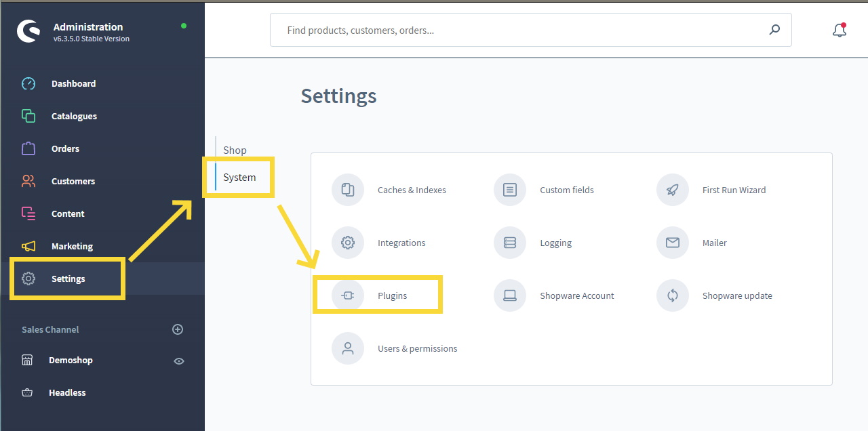Screen dimensions: 868x431
Task: Click Mailer text link
Action: (x=715, y=243)
